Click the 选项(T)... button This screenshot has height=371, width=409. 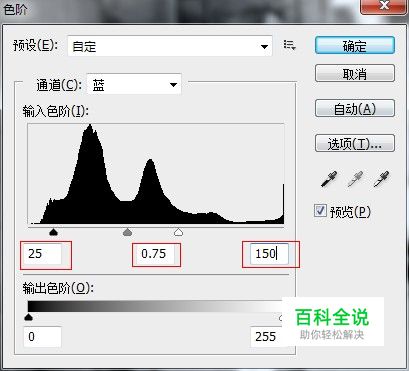(355, 143)
